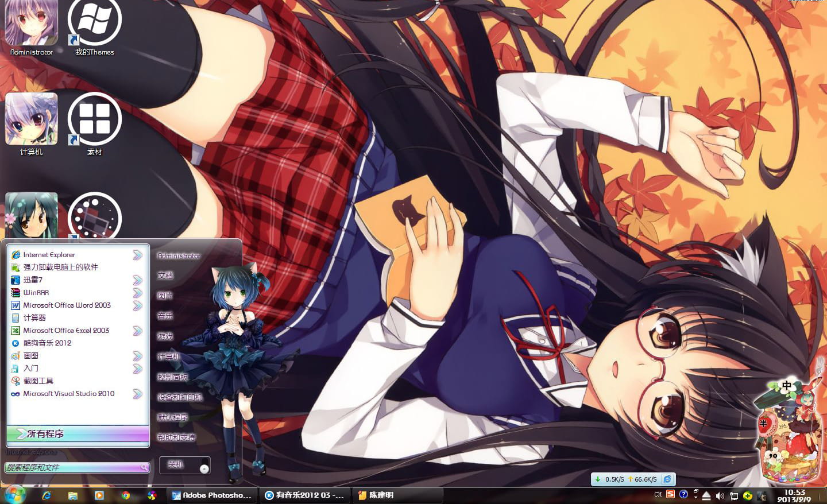This screenshot has width=827, height=504.
Task: Expand the 迅雷7 jump list arrow
Action: pyautogui.click(x=137, y=280)
